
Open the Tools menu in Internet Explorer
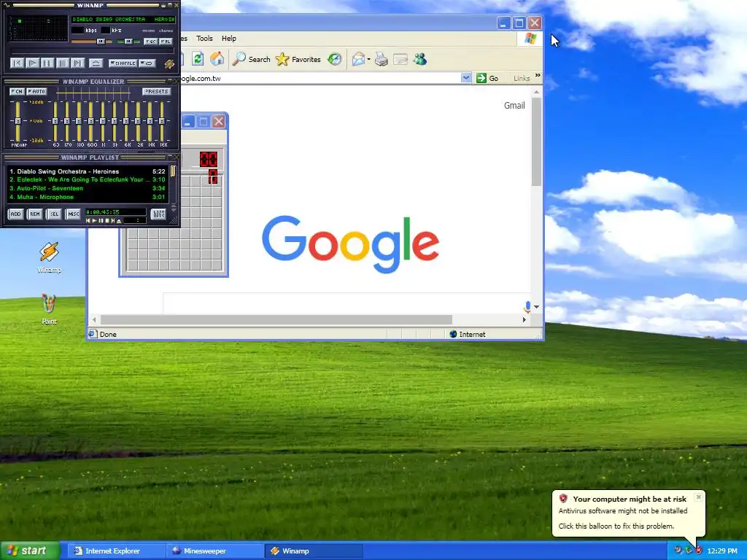[204, 39]
